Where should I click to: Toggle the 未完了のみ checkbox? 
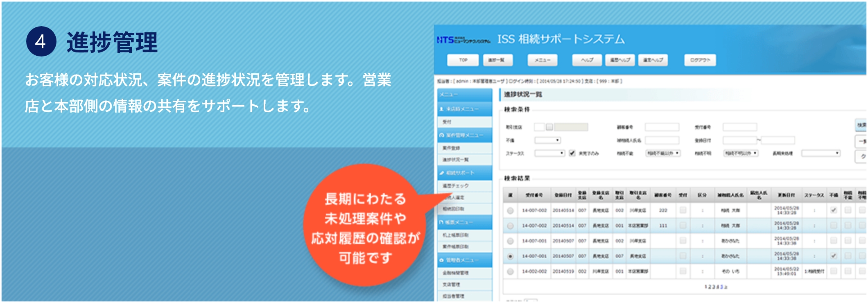pos(572,153)
